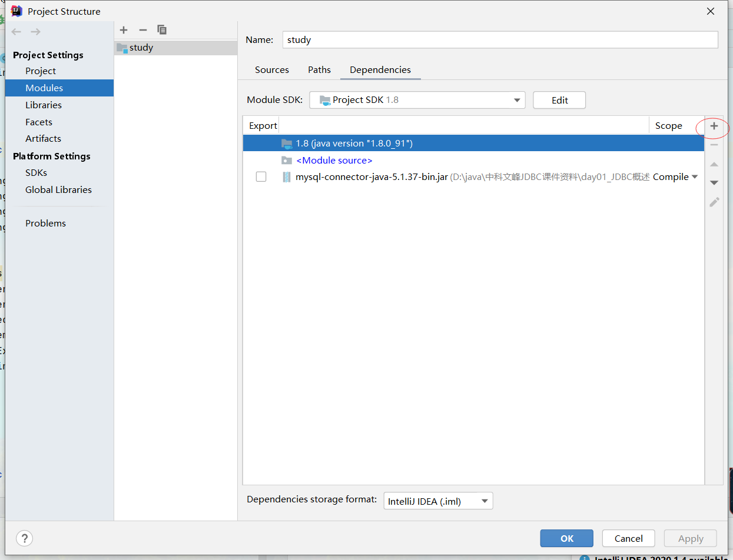Select the 1.8 java version row
The height and width of the screenshot is (560, 733).
click(473, 143)
